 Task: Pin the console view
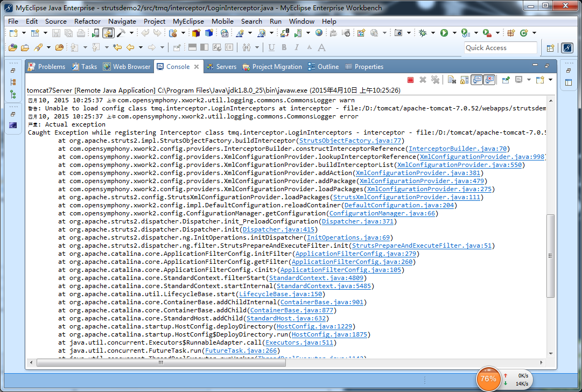(506, 80)
